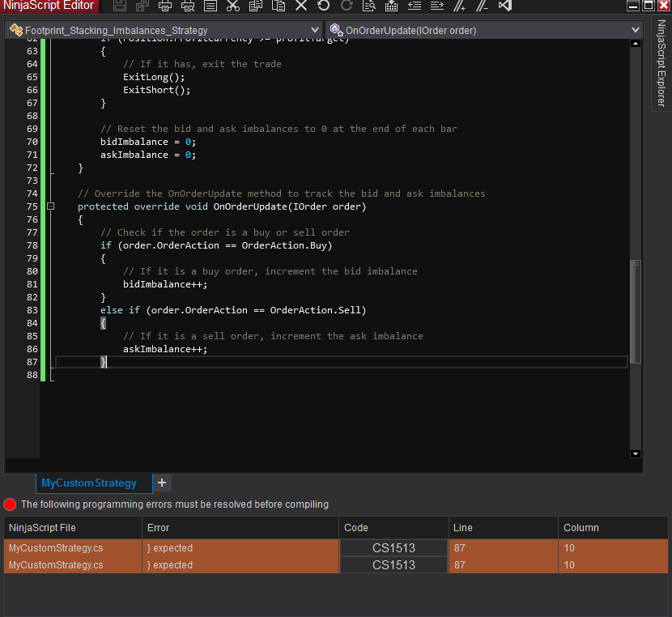Increase indent of selected lines
The width and height of the screenshot is (672, 617).
[437, 6]
